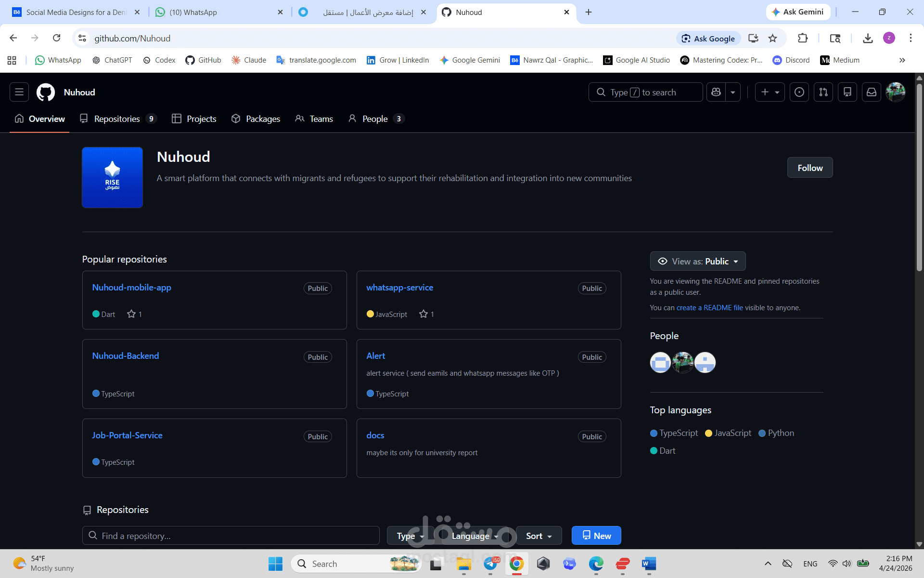Open the Chrome profile avatar
Screen dimensions: 924x578
tap(889, 38)
